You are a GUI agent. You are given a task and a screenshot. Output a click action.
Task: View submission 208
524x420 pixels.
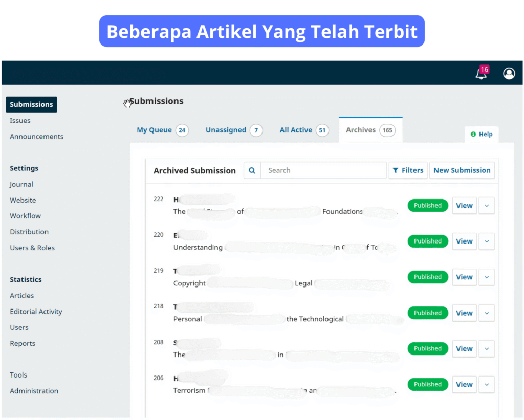click(464, 349)
